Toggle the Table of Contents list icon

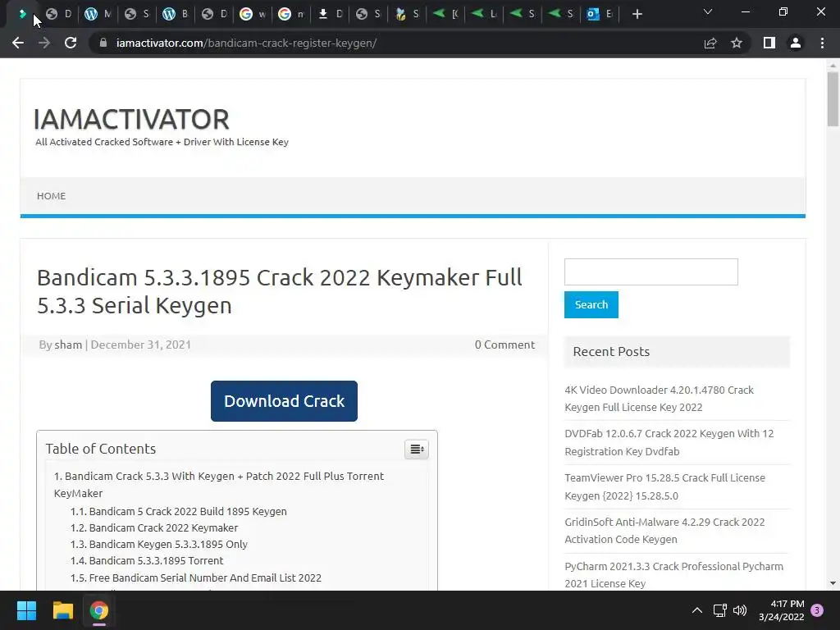(416, 449)
